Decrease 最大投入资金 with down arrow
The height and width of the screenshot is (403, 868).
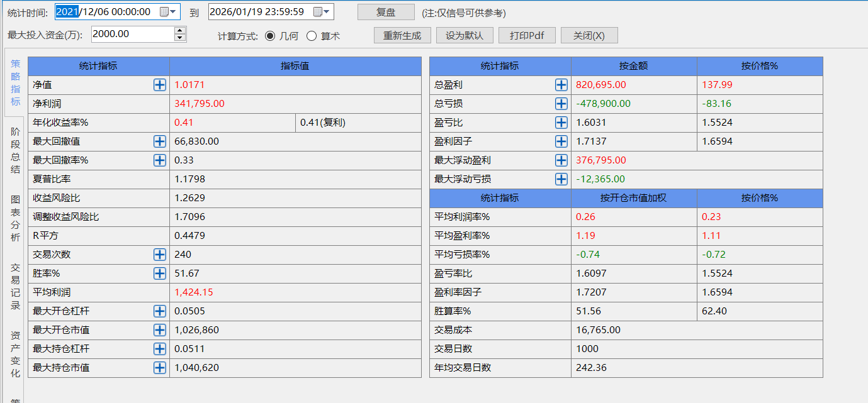(x=180, y=38)
